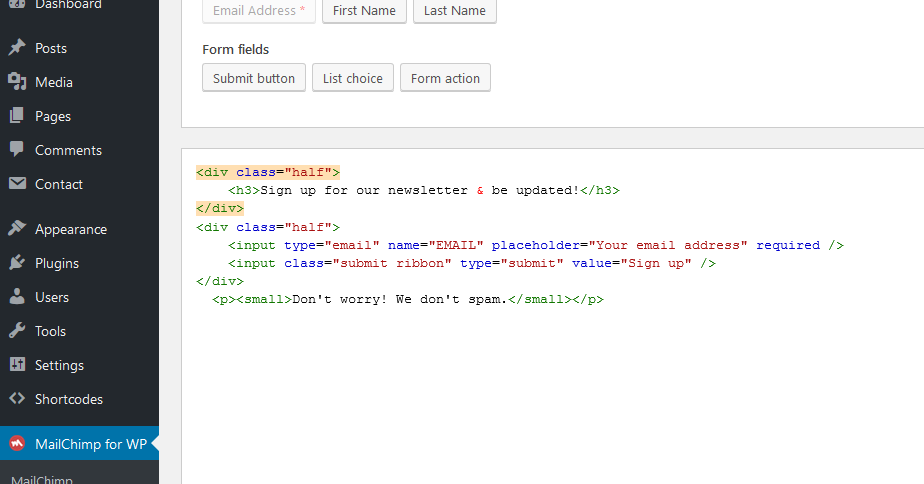This screenshot has height=484, width=924.
Task: Click the Plugins plug icon
Action: tap(17, 263)
